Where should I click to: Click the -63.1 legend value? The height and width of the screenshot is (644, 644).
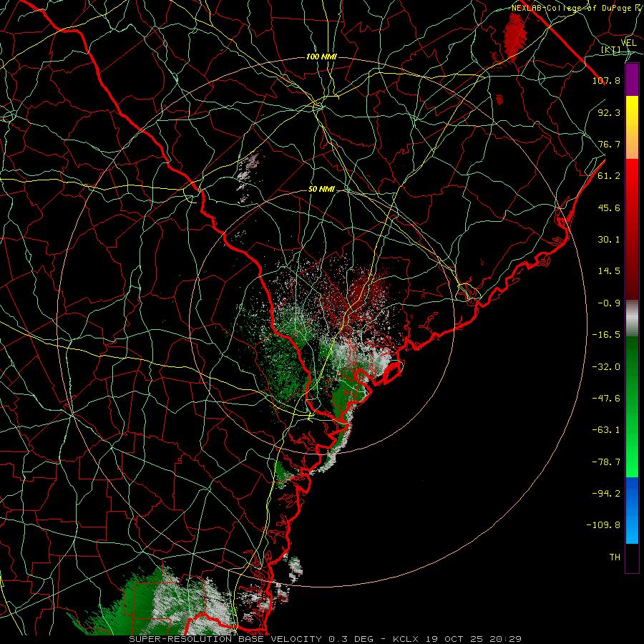click(x=606, y=430)
